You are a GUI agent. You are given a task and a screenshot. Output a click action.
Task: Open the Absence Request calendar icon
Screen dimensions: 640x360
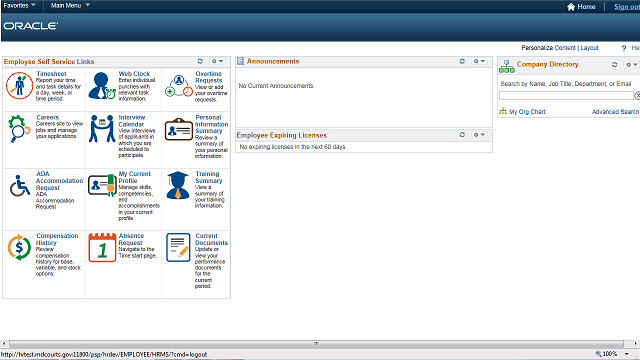[x=102, y=247]
